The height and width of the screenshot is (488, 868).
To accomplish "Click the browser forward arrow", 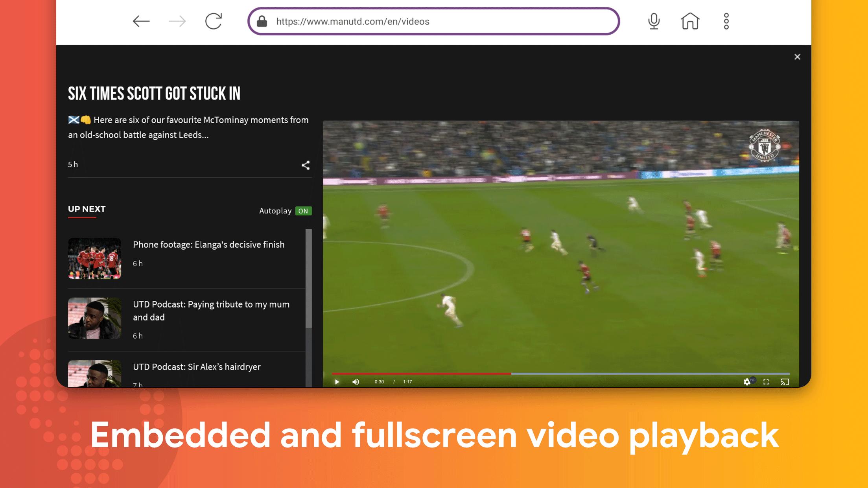I will click(177, 21).
